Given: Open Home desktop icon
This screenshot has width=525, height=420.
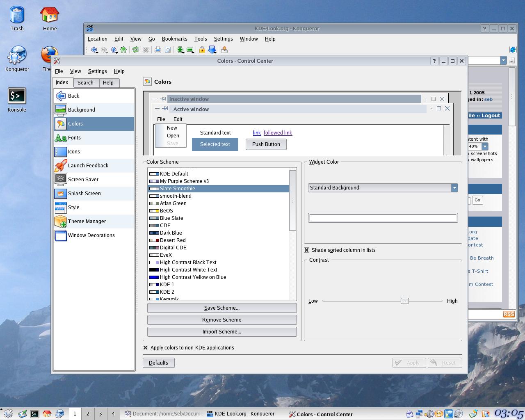Looking at the screenshot, I should coord(50,18).
